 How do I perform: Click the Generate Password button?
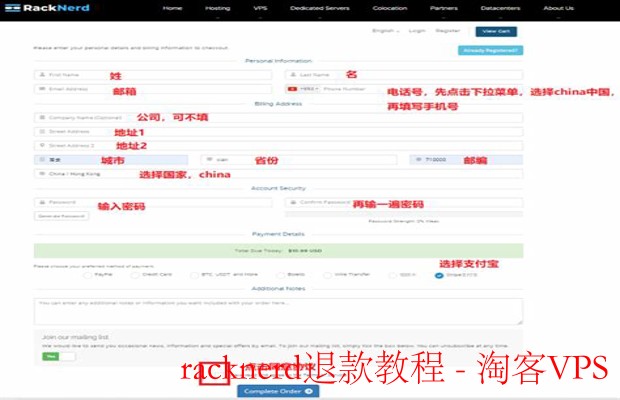pos(62,216)
